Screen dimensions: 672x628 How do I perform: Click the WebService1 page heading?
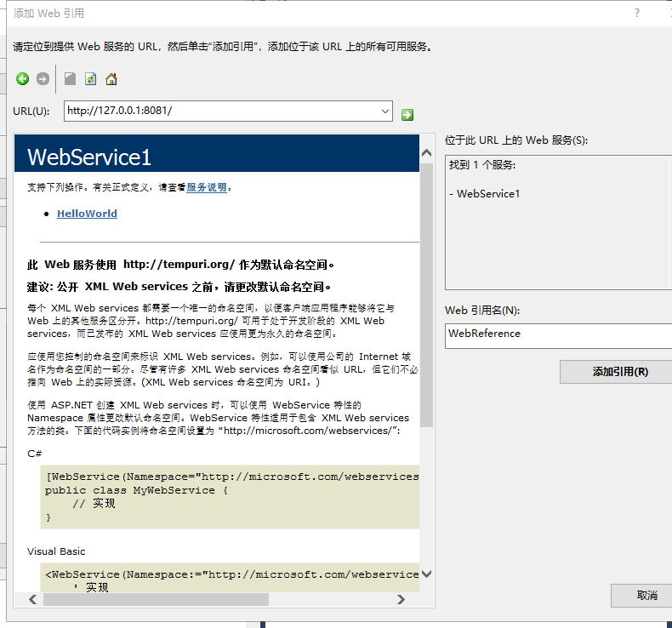tap(89, 157)
